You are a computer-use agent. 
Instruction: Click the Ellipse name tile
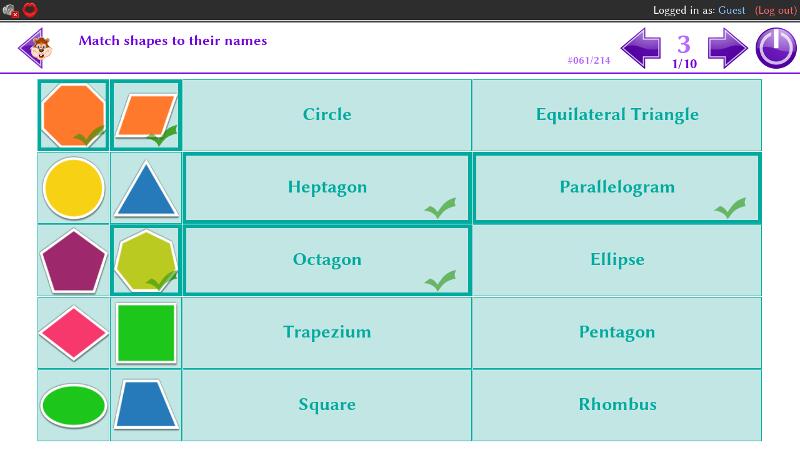pos(617,260)
